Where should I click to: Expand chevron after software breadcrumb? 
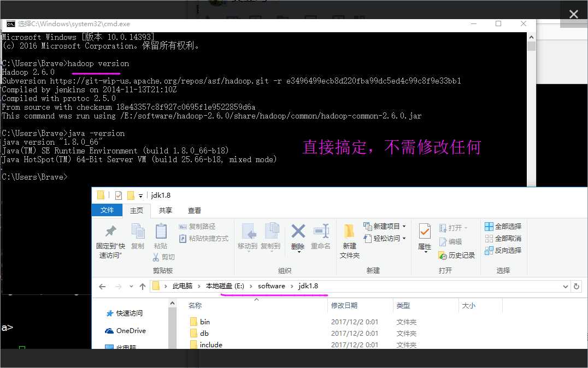coord(292,286)
